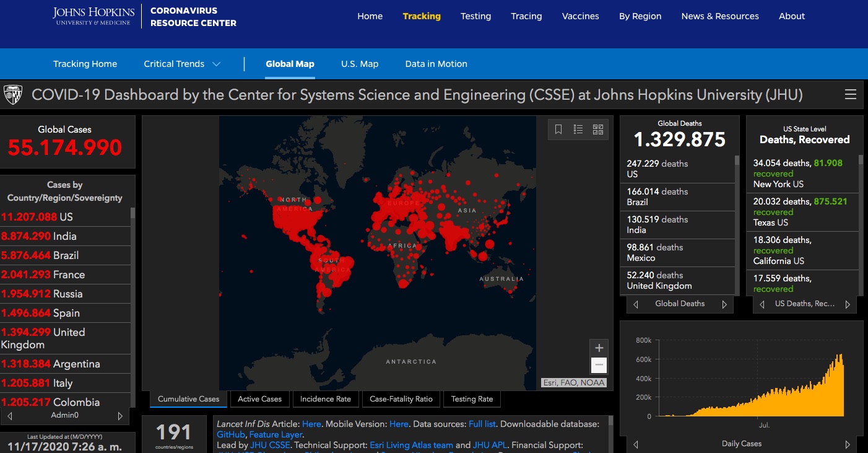Select US row in cases list
Image resolution: width=868 pixels, height=453 pixels.
click(65, 217)
